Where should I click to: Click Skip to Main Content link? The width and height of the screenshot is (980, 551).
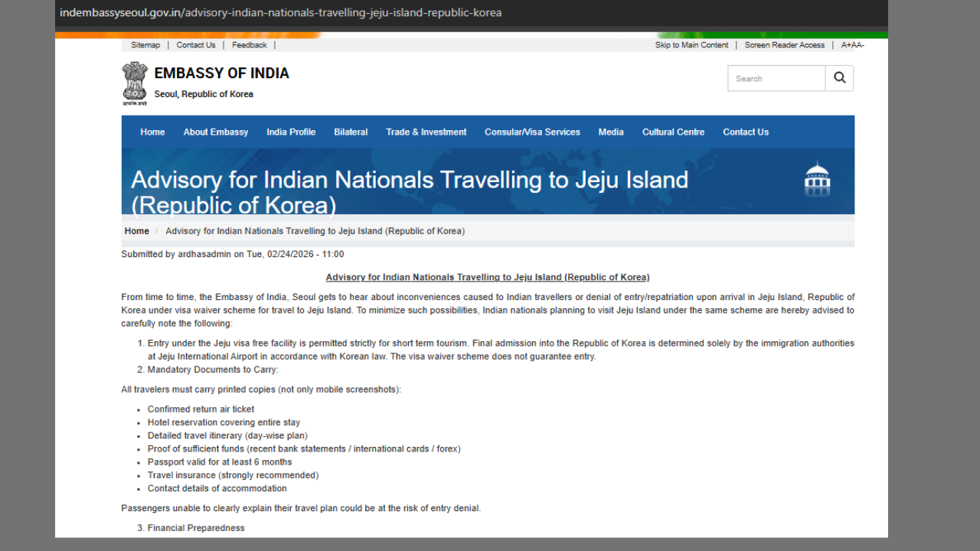click(691, 45)
